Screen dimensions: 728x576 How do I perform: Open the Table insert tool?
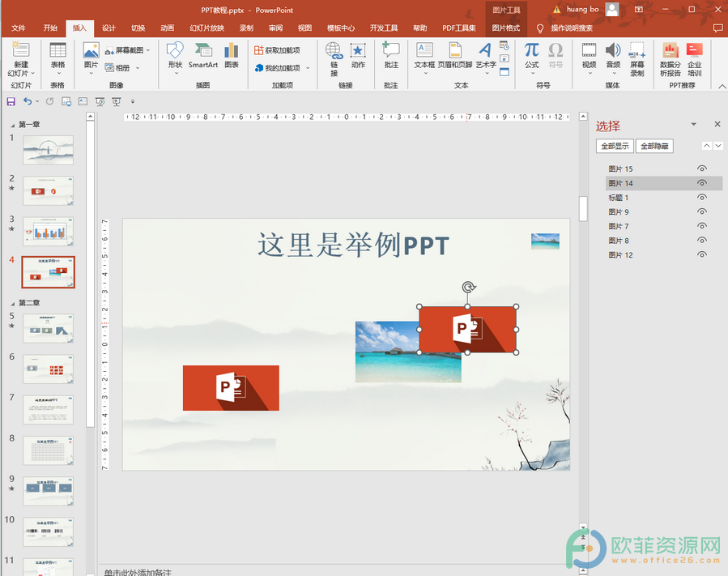coord(58,58)
